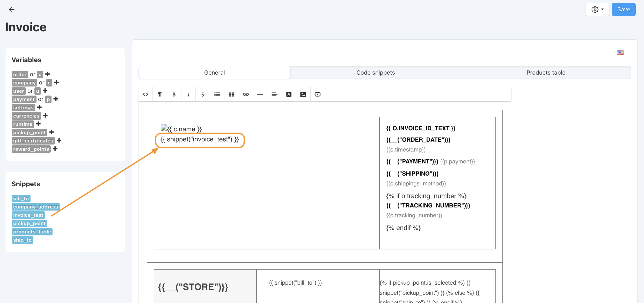Expand the pickup_point variable

coord(52,132)
